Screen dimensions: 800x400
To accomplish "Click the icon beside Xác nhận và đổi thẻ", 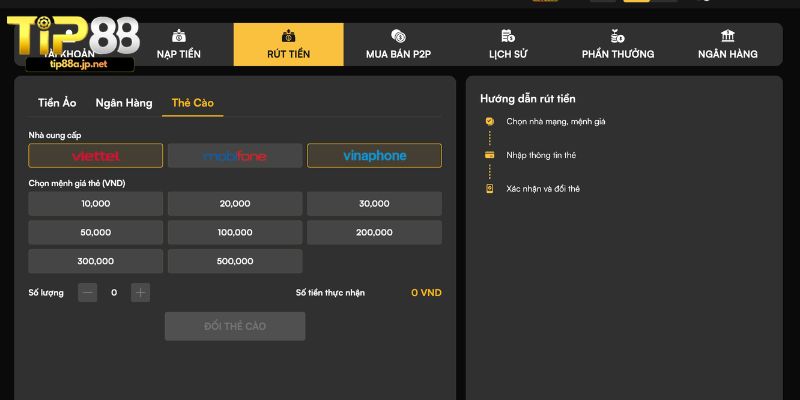I will click(489, 189).
